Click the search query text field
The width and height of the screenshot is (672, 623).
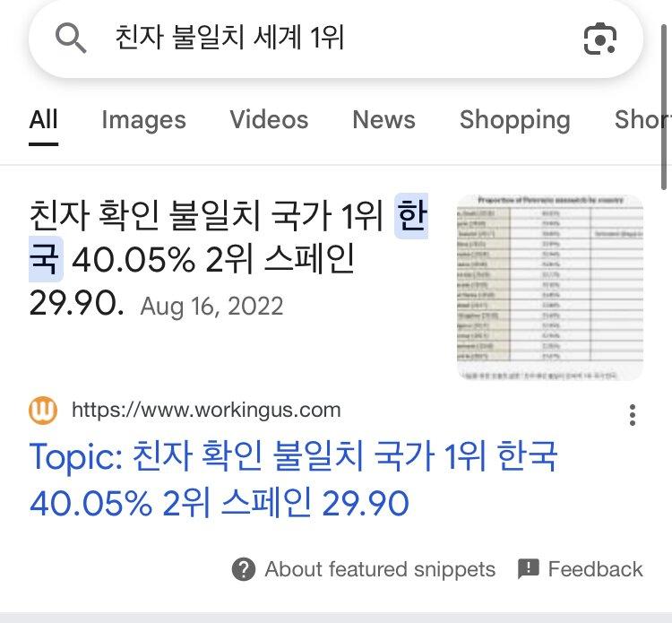click(x=229, y=38)
